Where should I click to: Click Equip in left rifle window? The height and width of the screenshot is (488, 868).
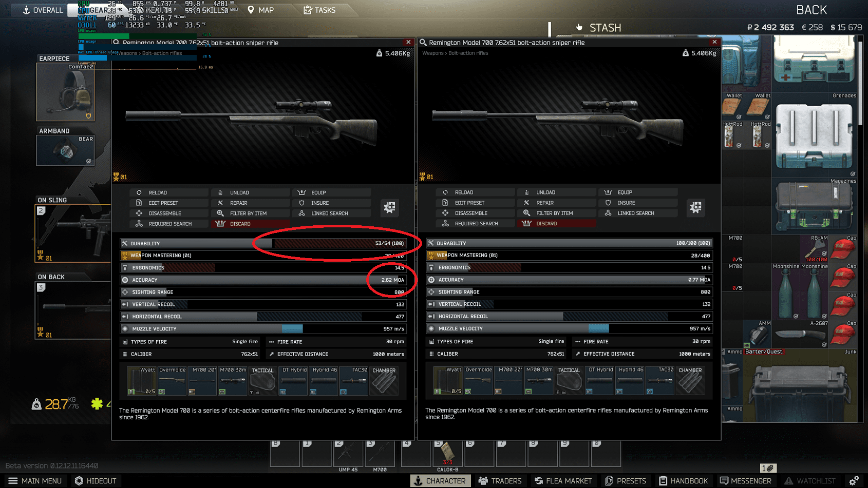click(332, 192)
